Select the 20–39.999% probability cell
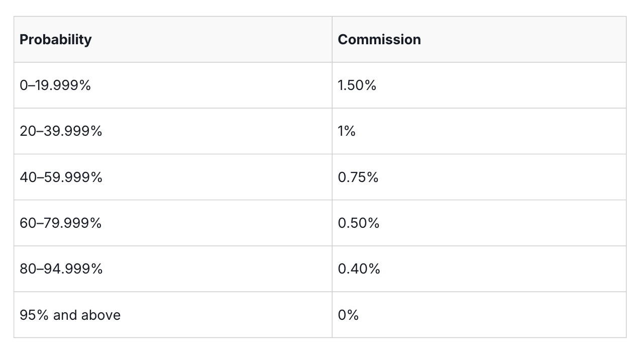The height and width of the screenshot is (356, 644). coord(61,131)
